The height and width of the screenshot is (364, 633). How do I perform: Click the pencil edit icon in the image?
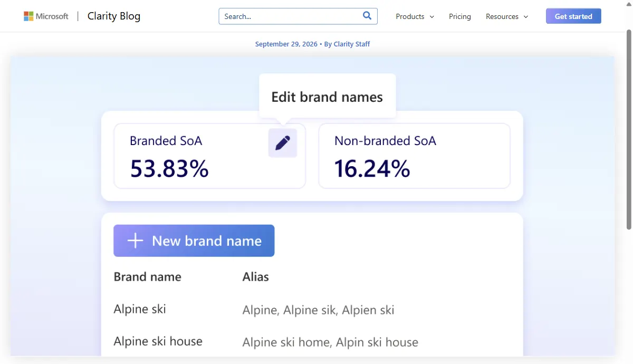click(283, 143)
